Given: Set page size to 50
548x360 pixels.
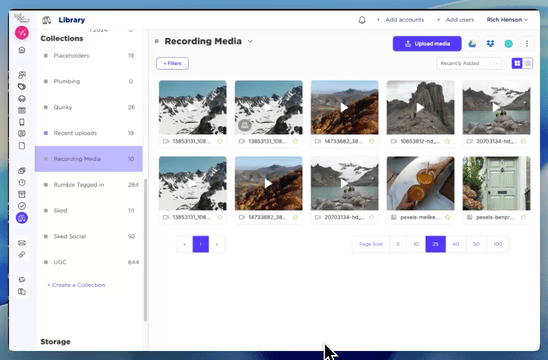Looking at the screenshot, I should [x=476, y=244].
